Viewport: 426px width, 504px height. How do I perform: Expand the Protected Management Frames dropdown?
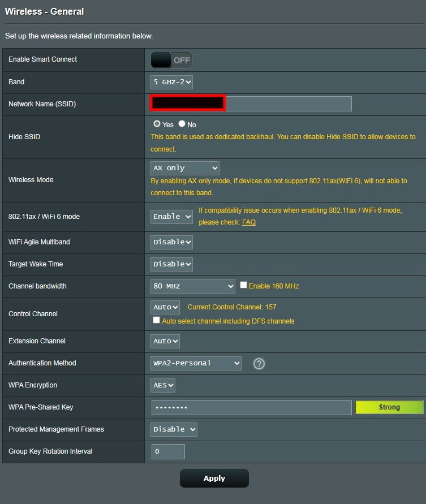174,429
